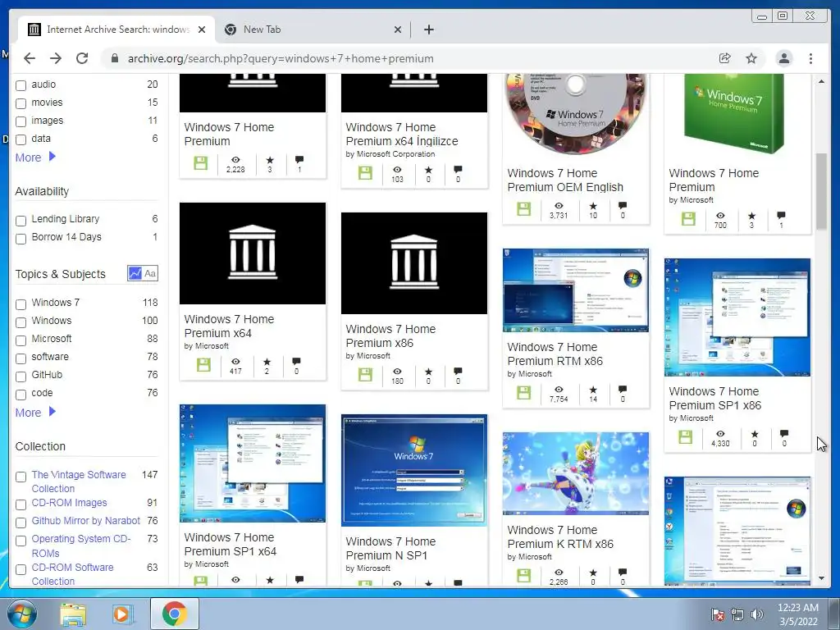Screen dimensions: 840x630
Task: Click reviews bubble on Windows 7 Home Premium x86
Action: pyautogui.click(x=458, y=372)
